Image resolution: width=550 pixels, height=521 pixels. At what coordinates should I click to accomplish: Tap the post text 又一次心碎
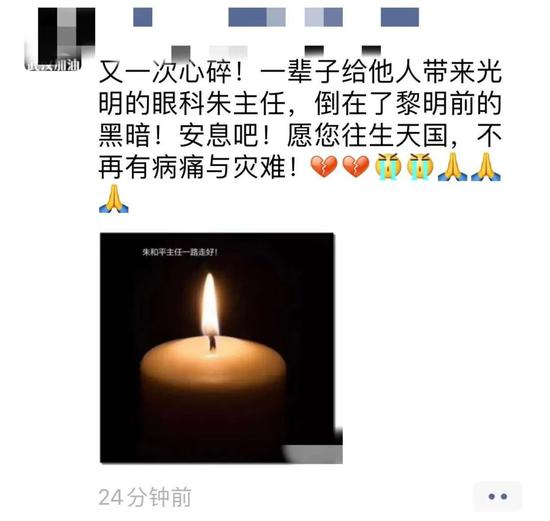pyautogui.click(x=165, y=72)
